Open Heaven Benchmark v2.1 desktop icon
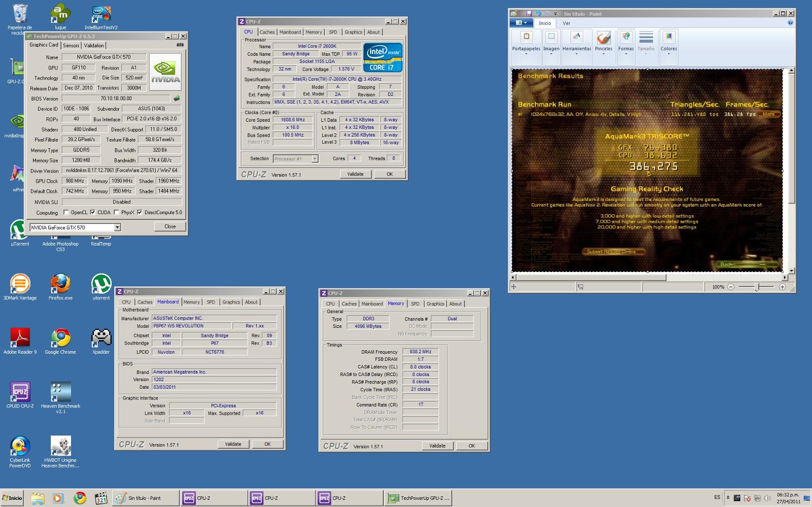812x507 pixels. tap(60, 398)
